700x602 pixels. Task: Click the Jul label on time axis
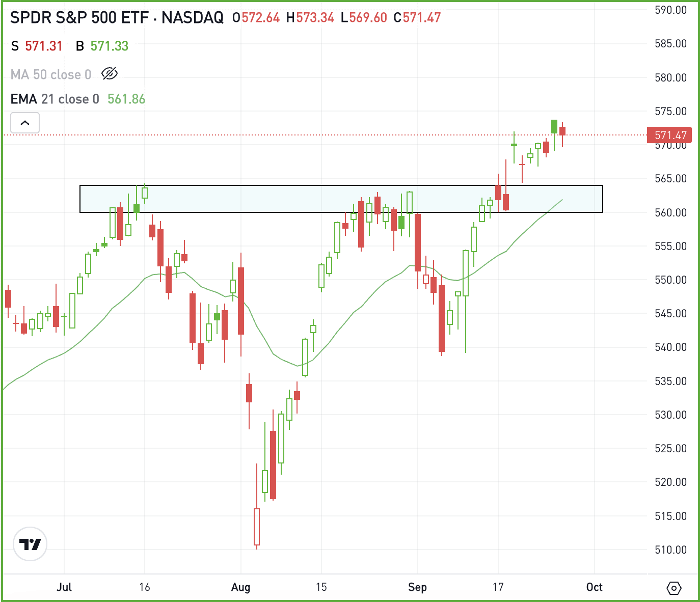point(64,587)
